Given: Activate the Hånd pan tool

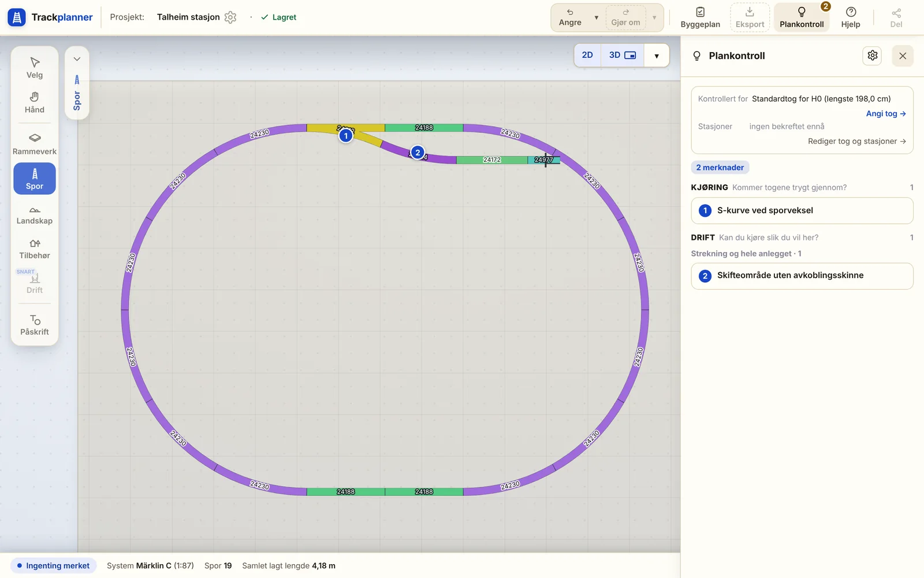Looking at the screenshot, I should pyautogui.click(x=35, y=102).
